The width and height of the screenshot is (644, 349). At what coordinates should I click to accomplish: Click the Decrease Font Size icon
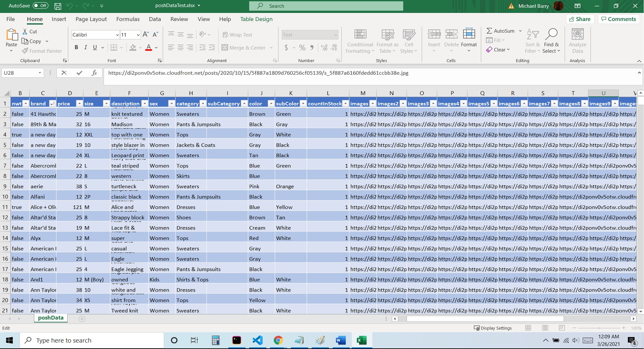155,34
